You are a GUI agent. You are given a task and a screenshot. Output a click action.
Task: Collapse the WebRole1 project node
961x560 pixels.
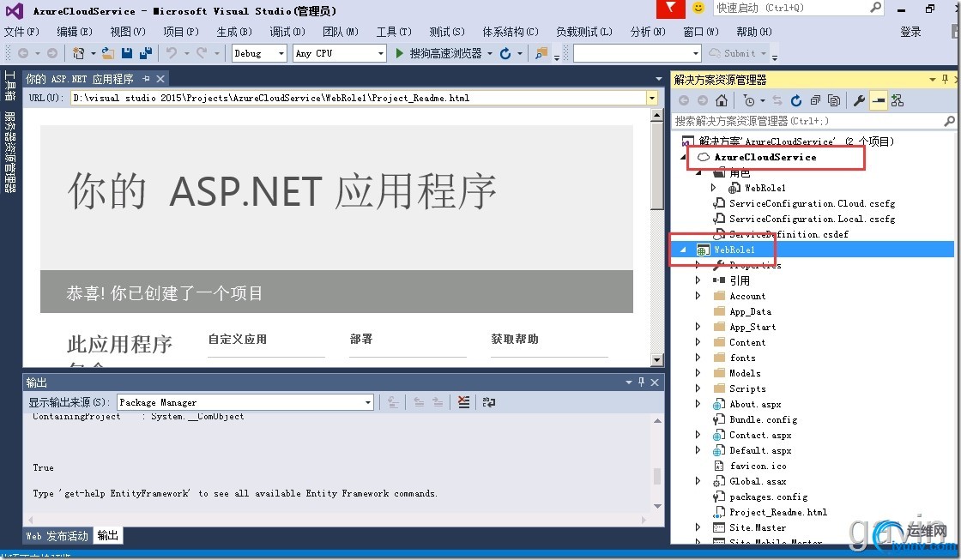[x=683, y=250]
